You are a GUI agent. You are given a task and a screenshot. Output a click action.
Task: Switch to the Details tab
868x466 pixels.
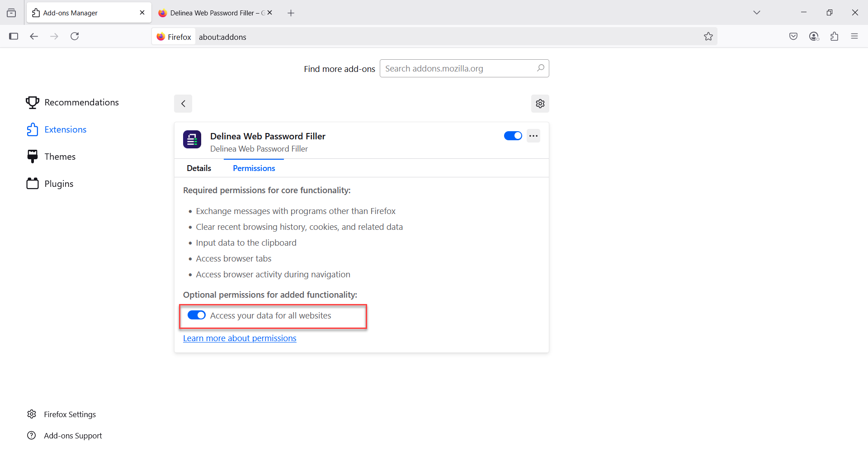(x=199, y=168)
